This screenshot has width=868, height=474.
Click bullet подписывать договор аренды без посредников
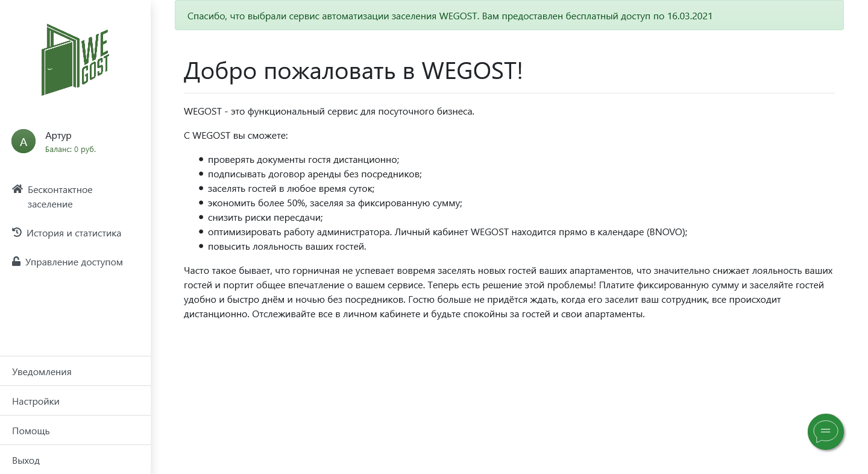315,174
